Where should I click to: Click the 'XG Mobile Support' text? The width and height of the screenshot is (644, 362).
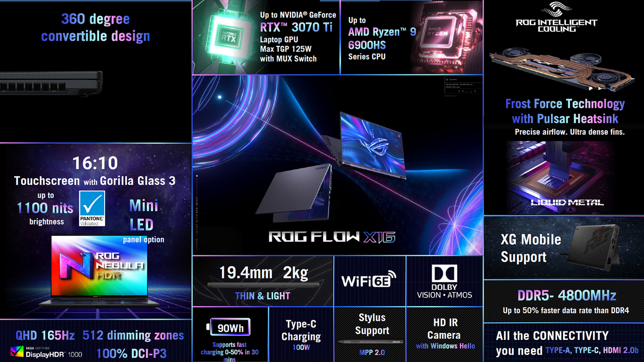pos(531,248)
